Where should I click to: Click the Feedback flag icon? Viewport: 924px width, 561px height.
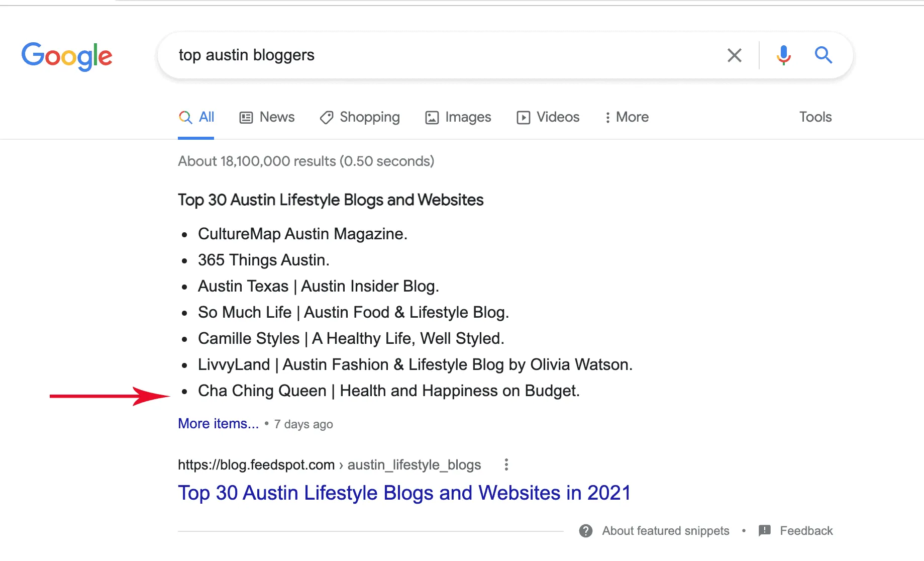point(765,531)
